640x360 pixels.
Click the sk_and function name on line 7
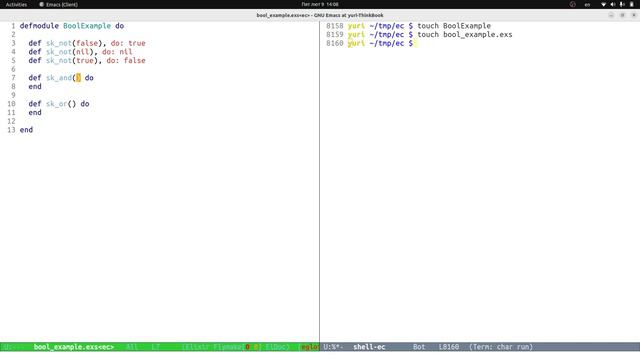(x=59, y=78)
